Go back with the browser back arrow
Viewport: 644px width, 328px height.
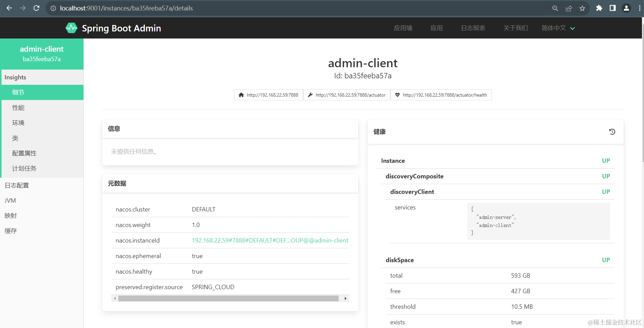click(x=9, y=8)
